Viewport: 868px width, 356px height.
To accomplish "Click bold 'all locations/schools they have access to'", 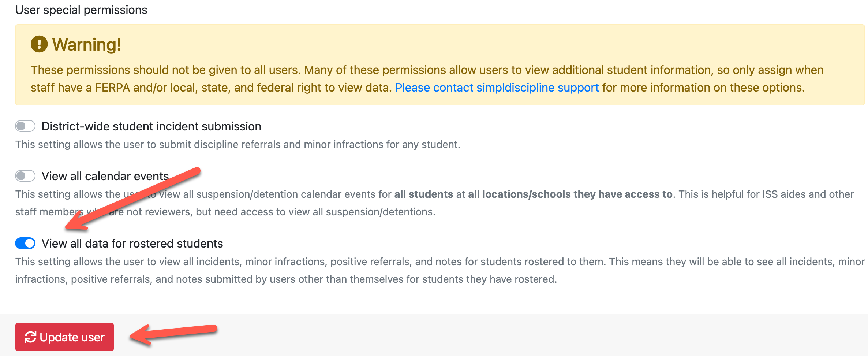I will (x=570, y=194).
